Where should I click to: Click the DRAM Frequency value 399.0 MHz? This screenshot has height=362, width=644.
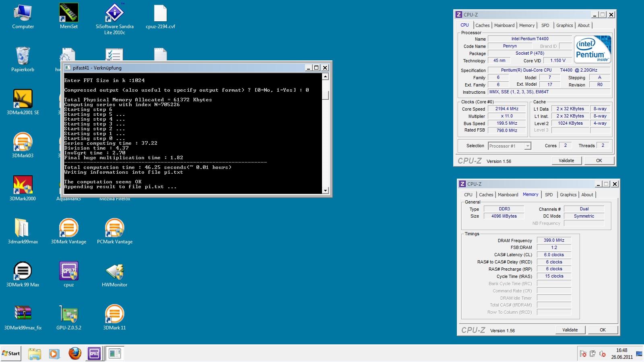click(x=554, y=241)
